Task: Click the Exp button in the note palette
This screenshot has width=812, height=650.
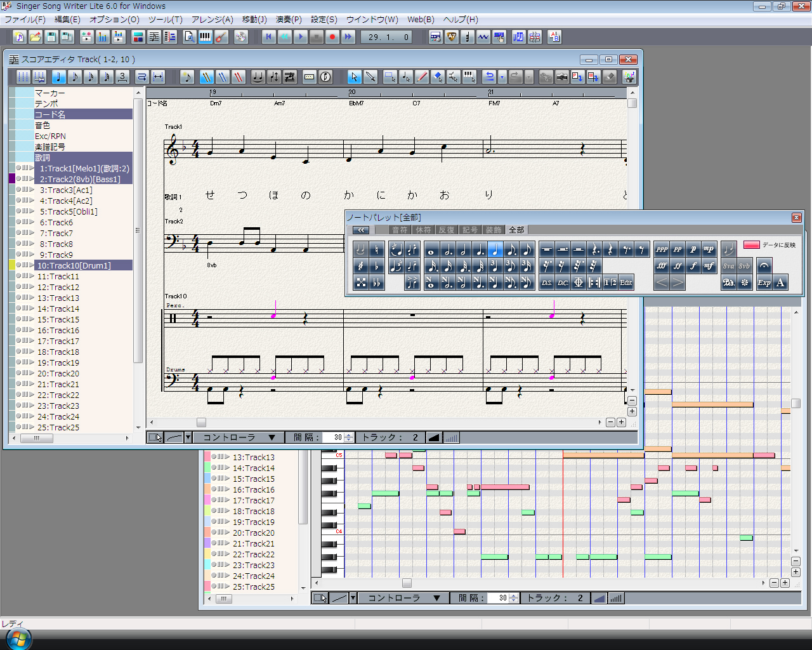Action: [764, 282]
